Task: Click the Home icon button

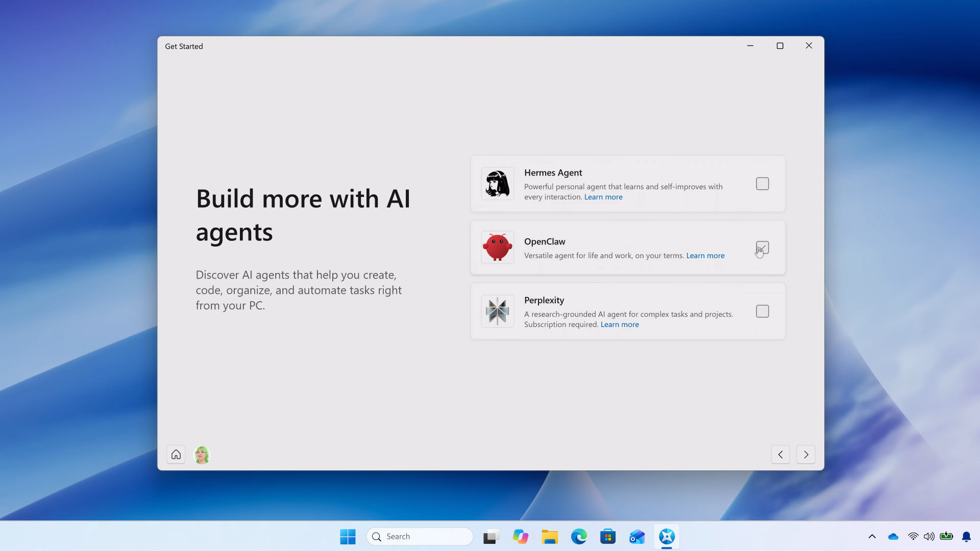Action: coord(176,454)
